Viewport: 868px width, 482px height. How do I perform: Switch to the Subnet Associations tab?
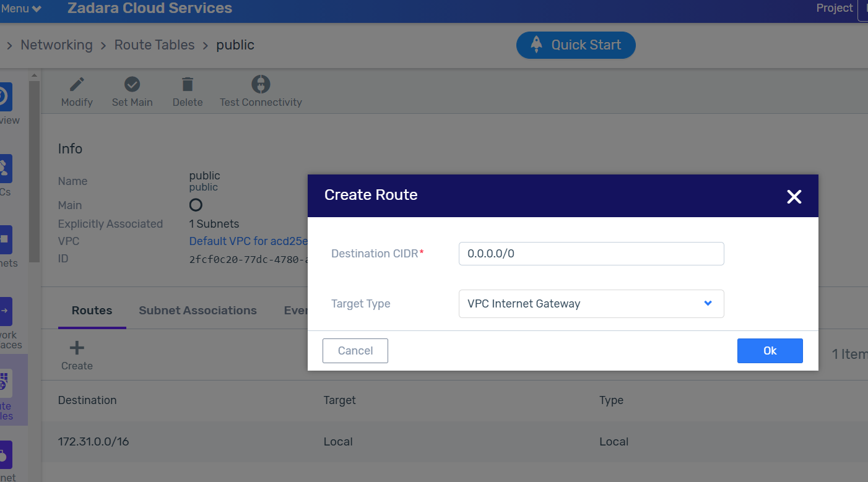197,311
